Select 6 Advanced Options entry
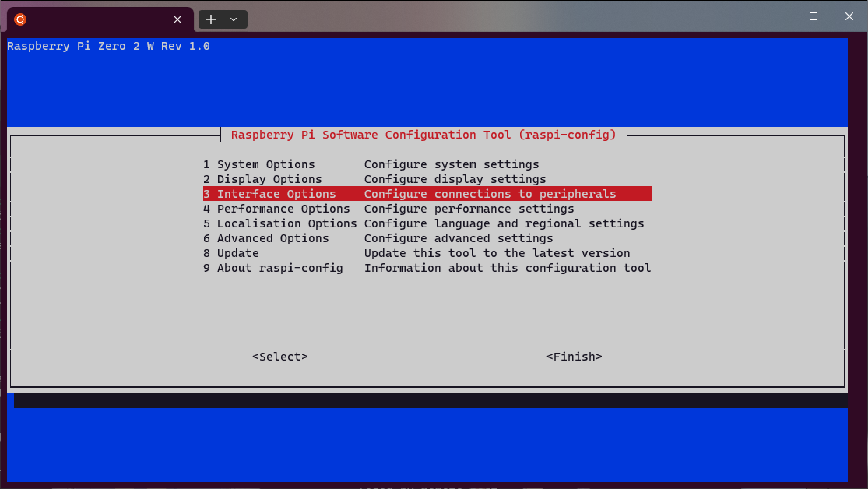The width and height of the screenshot is (868, 489). 427,238
